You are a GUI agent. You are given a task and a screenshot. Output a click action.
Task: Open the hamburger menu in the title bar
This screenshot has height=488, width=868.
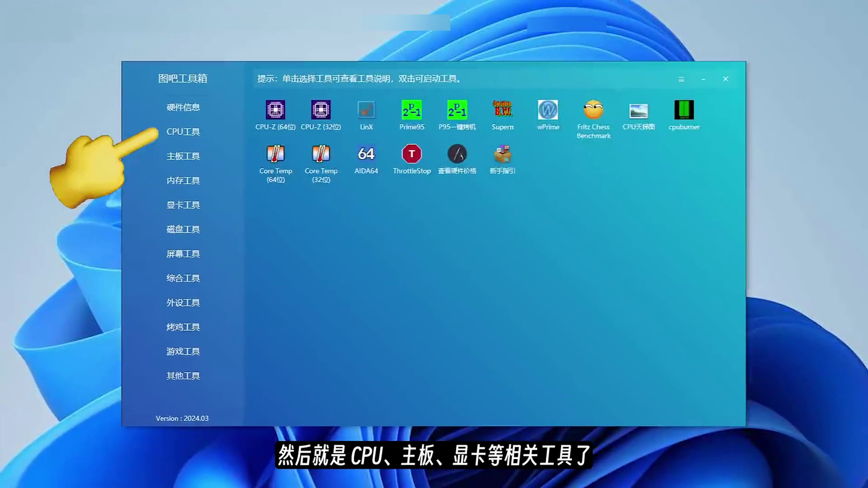[x=681, y=80]
